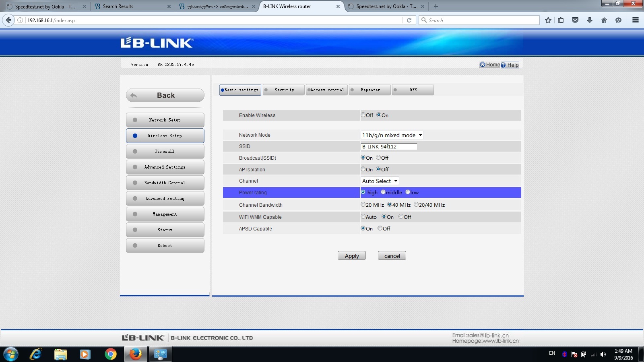Open the chat bubble toolbar icon
644x362 pixels.
pyautogui.click(x=619, y=20)
